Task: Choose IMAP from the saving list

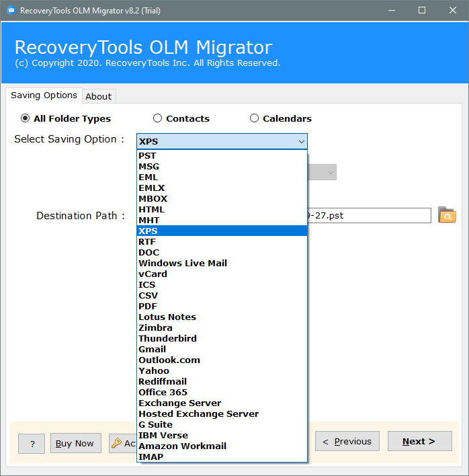Action: (x=222, y=457)
